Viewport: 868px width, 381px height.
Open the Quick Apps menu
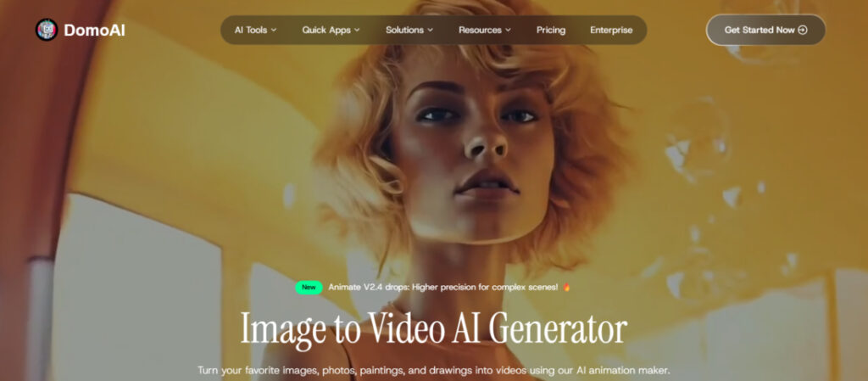point(325,30)
